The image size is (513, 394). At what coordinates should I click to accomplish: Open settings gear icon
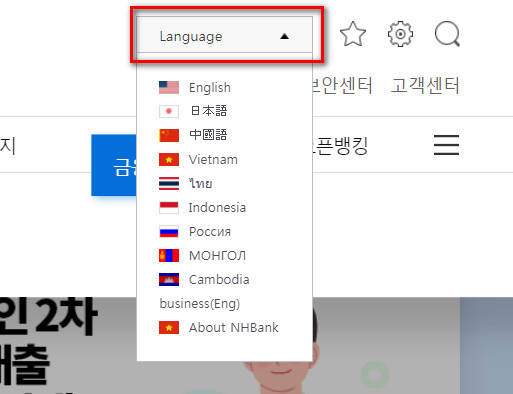pyautogui.click(x=400, y=34)
